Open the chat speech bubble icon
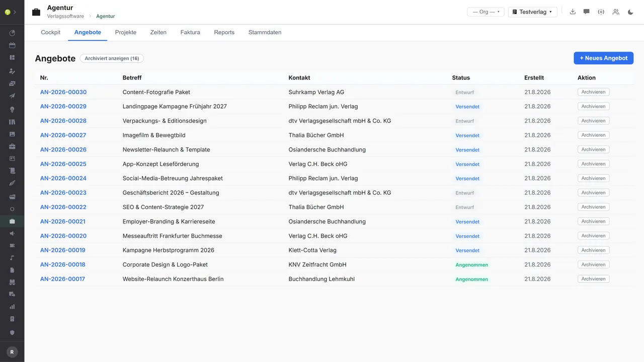This screenshot has height=362, width=644. [x=587, y=12]
